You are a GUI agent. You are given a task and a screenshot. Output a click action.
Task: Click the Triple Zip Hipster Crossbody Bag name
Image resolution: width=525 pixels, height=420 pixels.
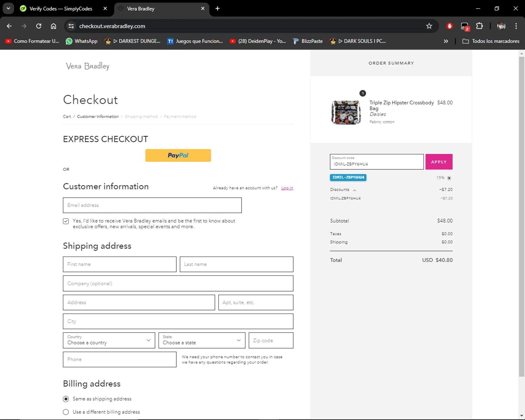[402, 105]
